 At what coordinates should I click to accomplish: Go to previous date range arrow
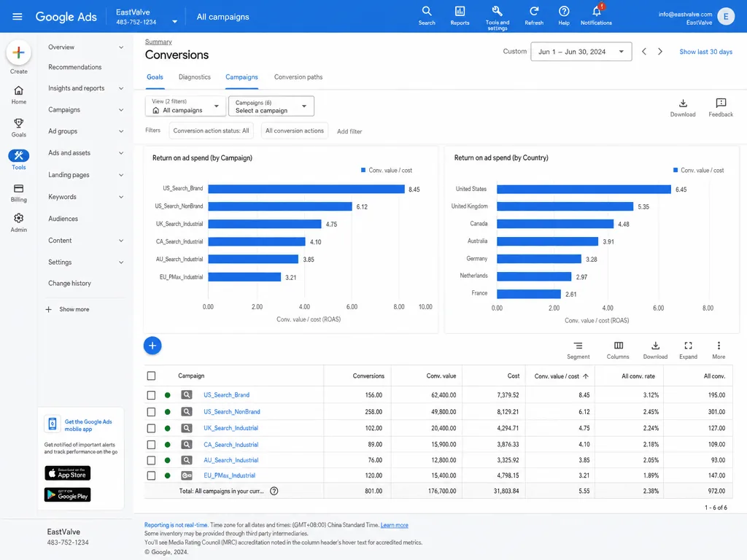point(643,52)
